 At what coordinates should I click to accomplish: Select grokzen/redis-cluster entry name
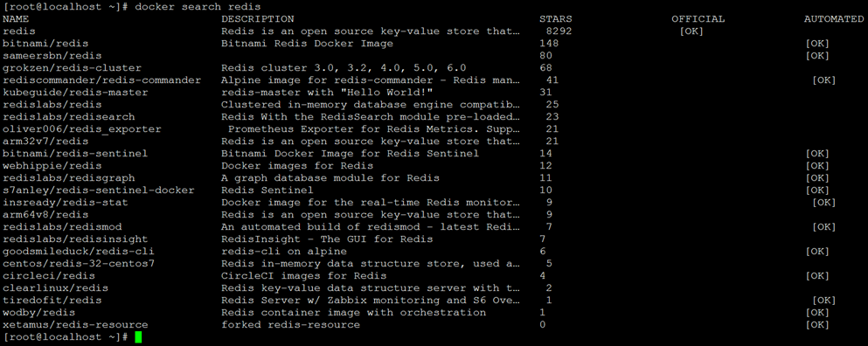[72, 67]
